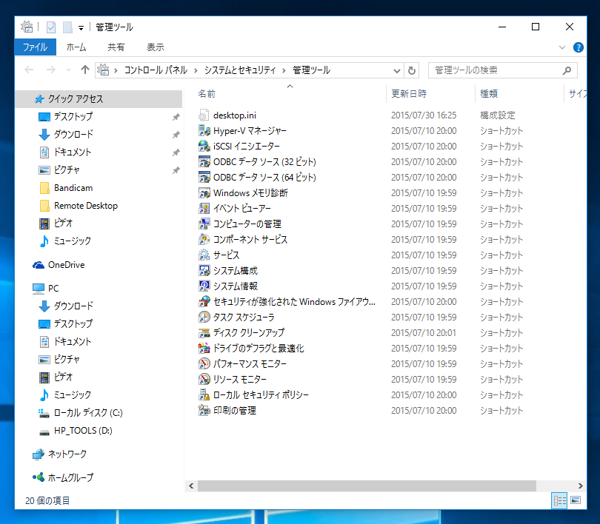Viewport: 600px width, 524px height.
Task: Click the リソース モニター icon
Action: [204, 379]
